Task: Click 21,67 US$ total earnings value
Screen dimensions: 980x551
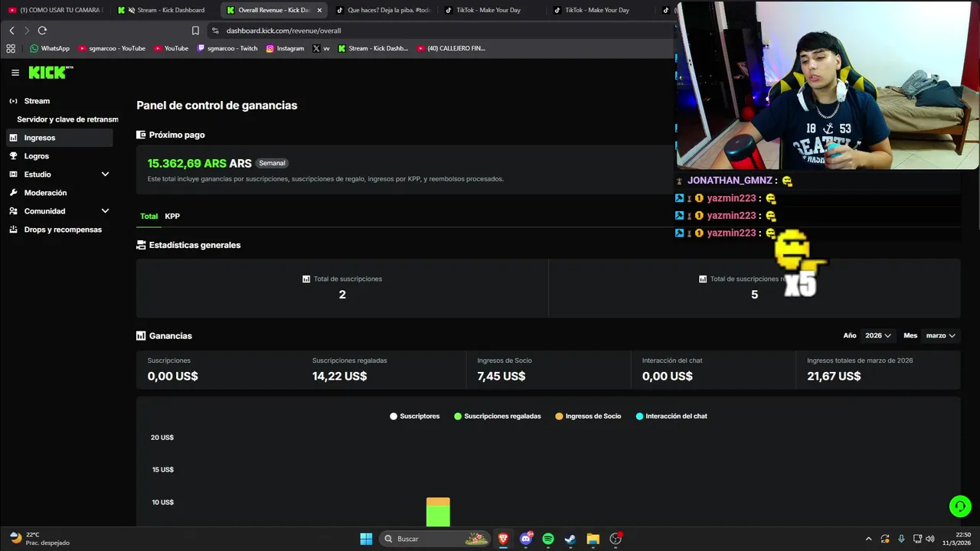Action: pos(834,376)
